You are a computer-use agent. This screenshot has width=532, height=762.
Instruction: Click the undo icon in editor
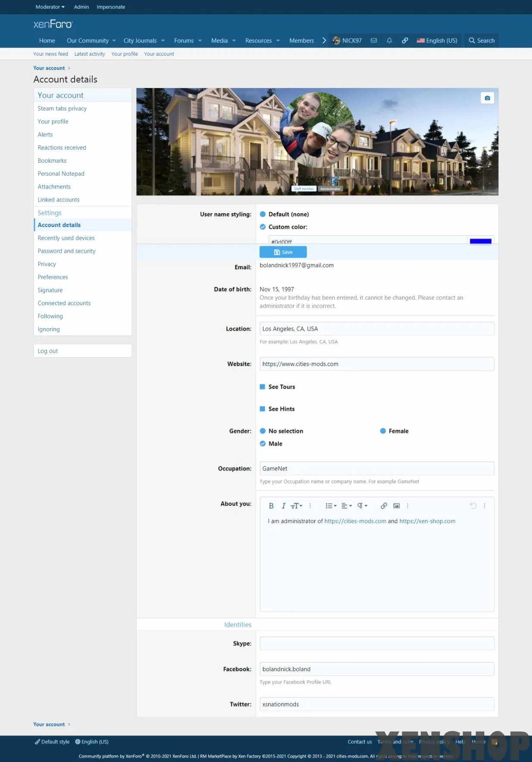click(473, 506)
